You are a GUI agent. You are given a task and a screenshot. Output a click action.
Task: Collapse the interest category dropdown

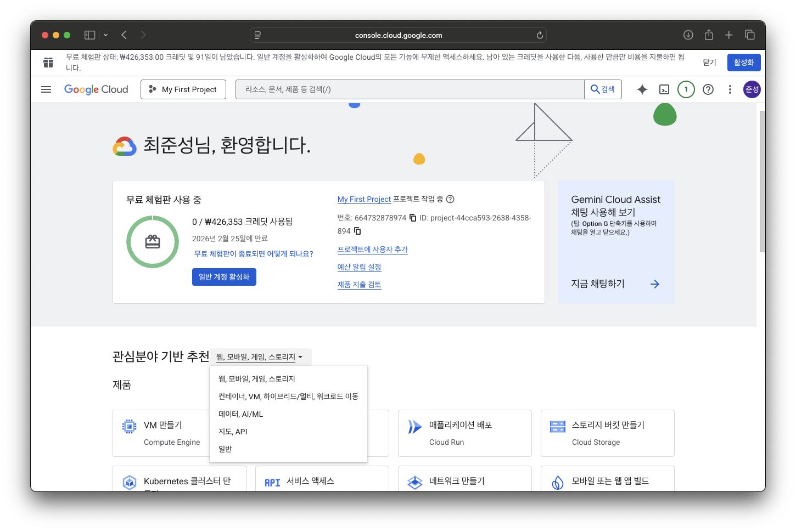pos(260,357)
